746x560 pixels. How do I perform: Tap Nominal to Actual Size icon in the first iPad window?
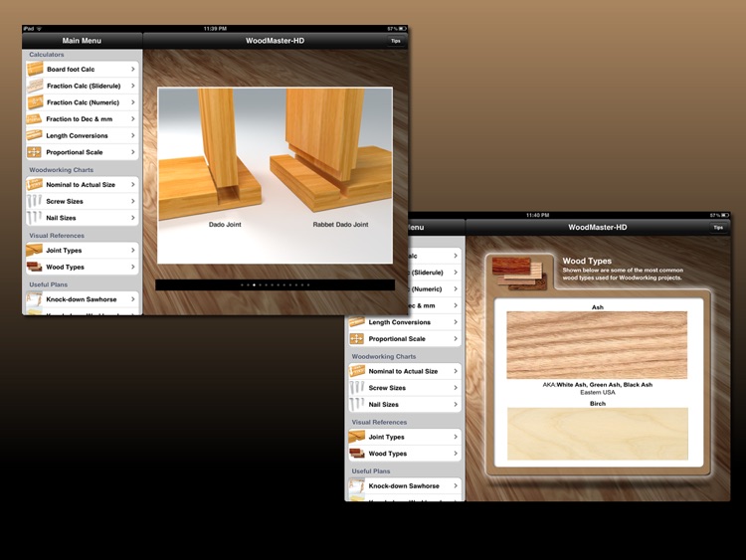click(34, 185)
